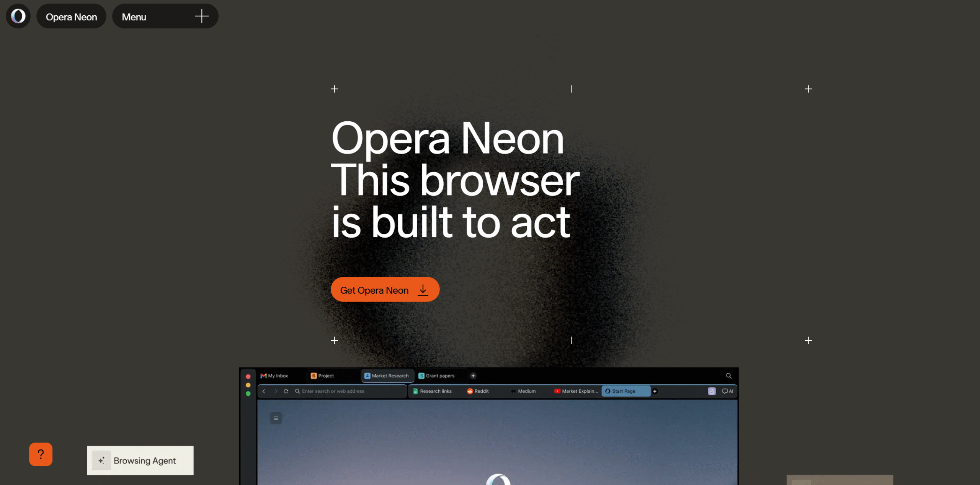The image size is (980, 485).
Task: Select the Start Page tab in preview
Action: (x=626, y=391)
